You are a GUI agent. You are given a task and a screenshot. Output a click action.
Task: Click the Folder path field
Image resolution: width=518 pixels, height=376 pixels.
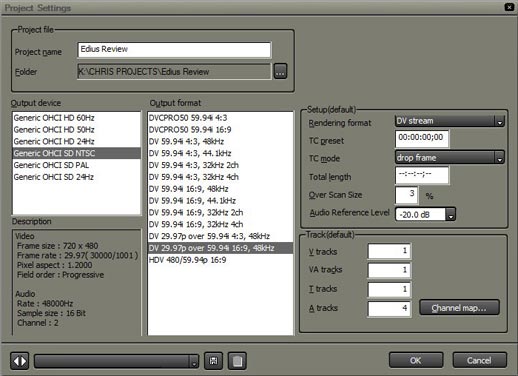tap(174, 71)
